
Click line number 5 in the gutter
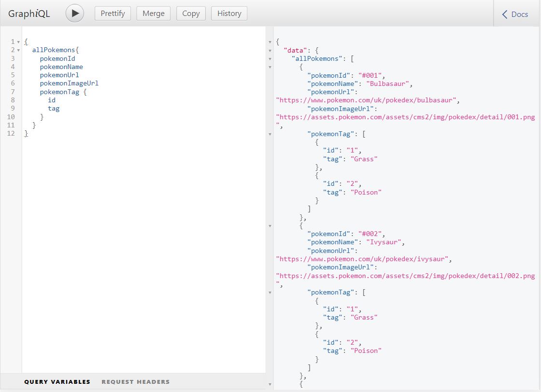[13, 75]
